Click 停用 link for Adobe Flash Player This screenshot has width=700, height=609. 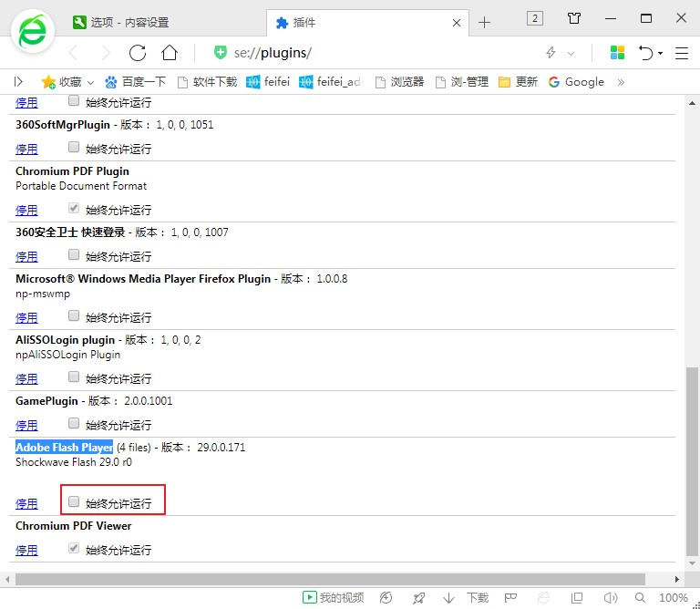tap(26, 503)
